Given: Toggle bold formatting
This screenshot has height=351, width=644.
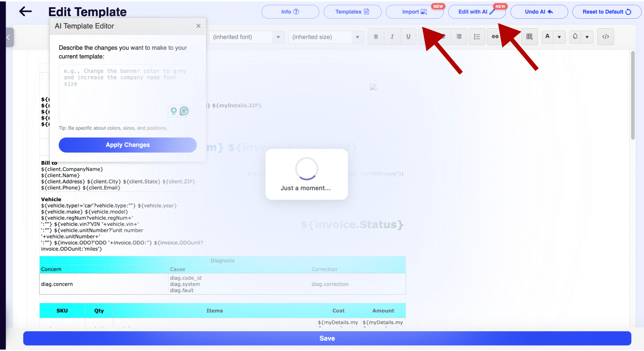Looking at the screenshot, I should [376, 37].
